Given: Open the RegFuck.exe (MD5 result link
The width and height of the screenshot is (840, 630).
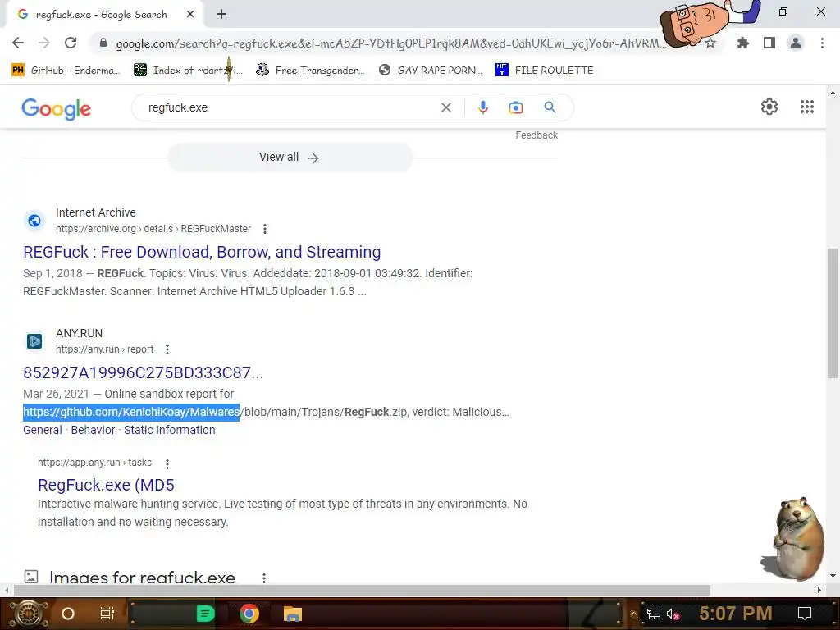Looking at the screenshot, I should (x=106, y=485).
